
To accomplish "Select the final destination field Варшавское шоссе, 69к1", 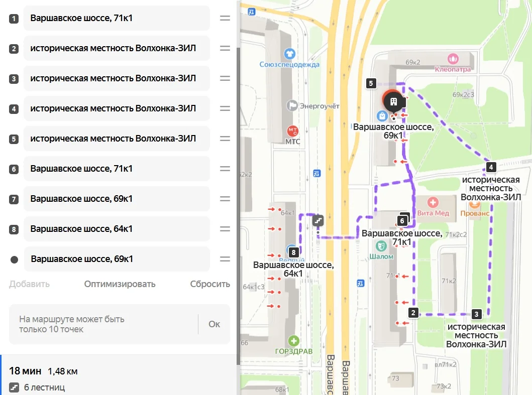I will pos(117,259).
